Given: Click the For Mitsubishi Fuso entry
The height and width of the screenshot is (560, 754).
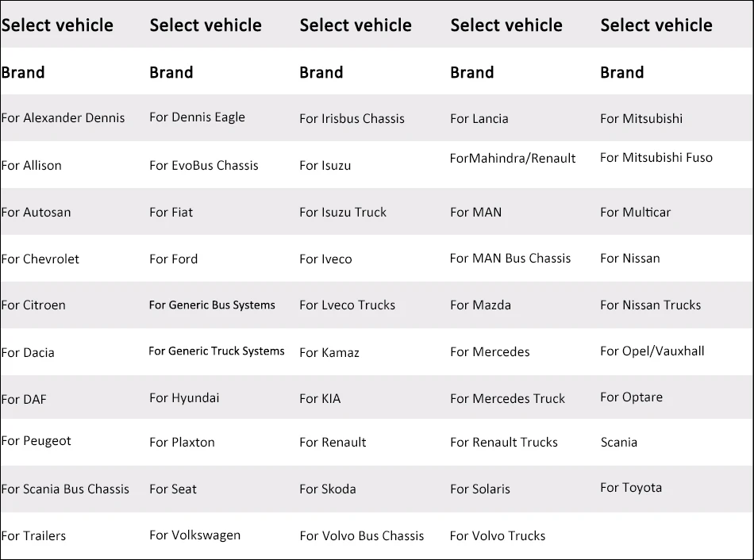Looking at the screenshot, I should coord(656,157).
